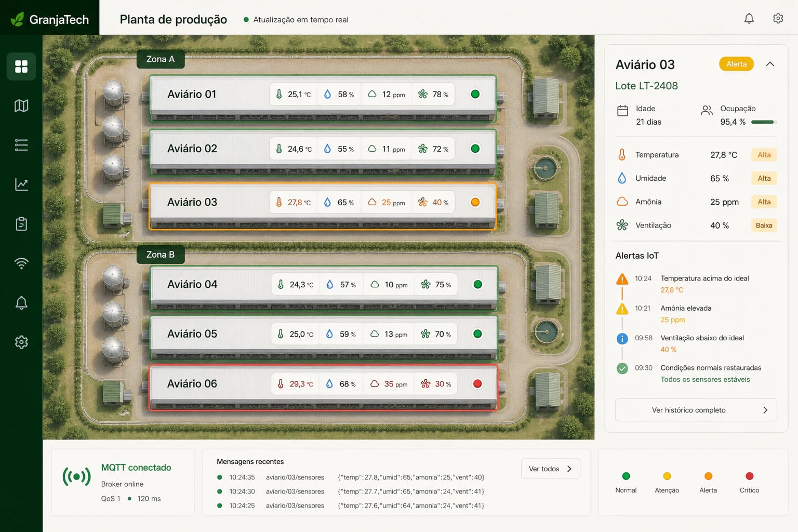Click the Atenção legend yellow dot
798x532 pixels.
click(667, 476)
